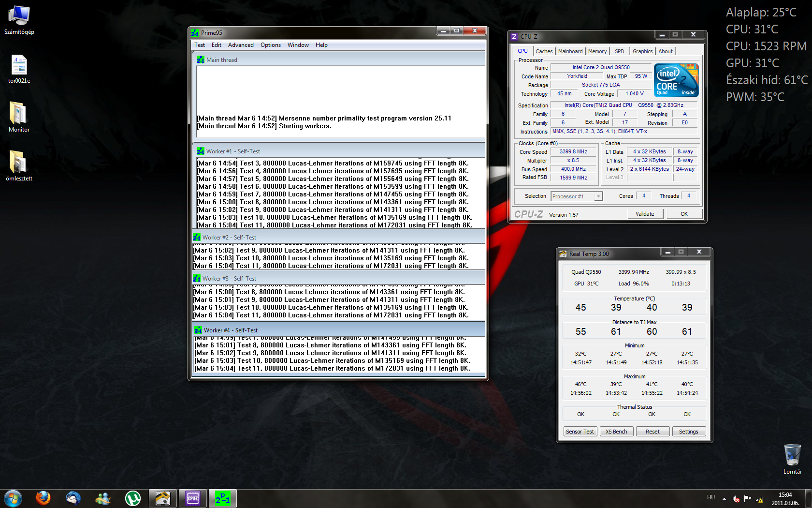Open the Advanced menu in Prime95
Screen dimensions: 812x508
coord(241,45)
